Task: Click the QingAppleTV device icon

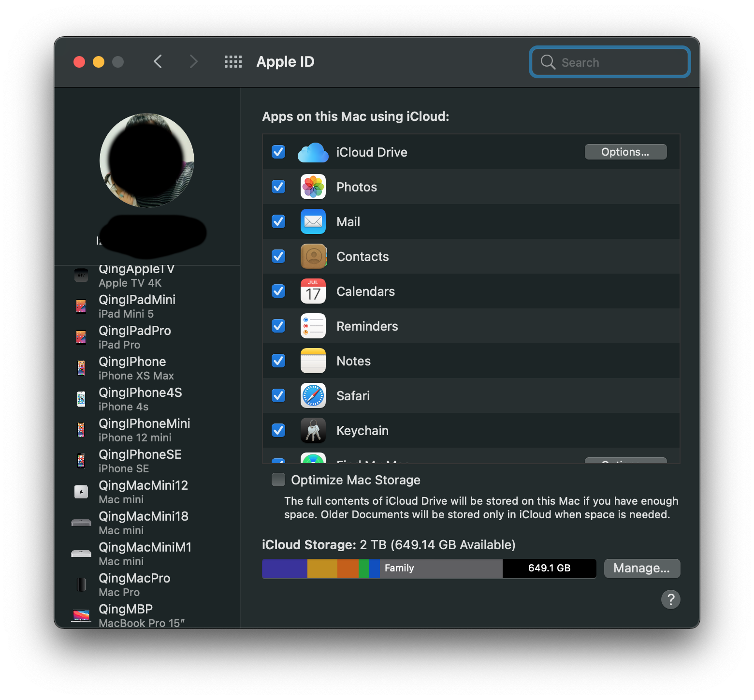Action: [x=81, y=275]
